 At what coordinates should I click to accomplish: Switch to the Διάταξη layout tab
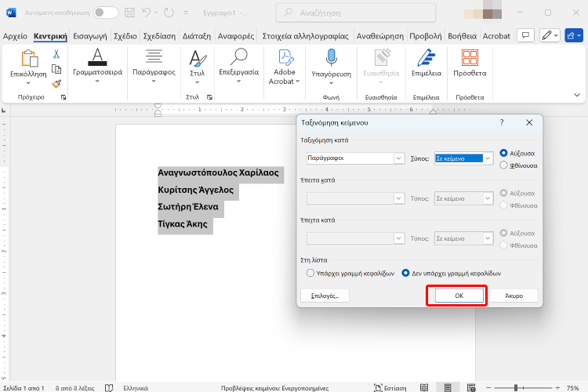point(197,36)
